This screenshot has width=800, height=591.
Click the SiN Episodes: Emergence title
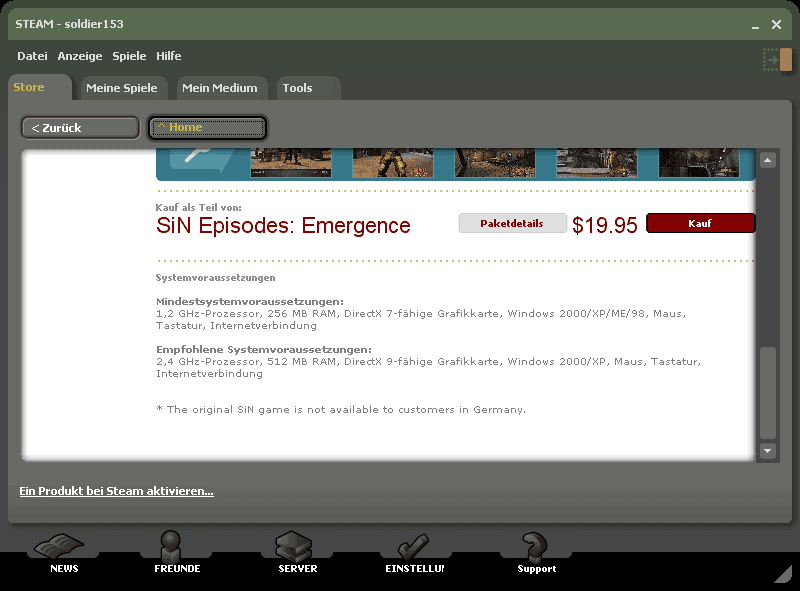[283, 226]
